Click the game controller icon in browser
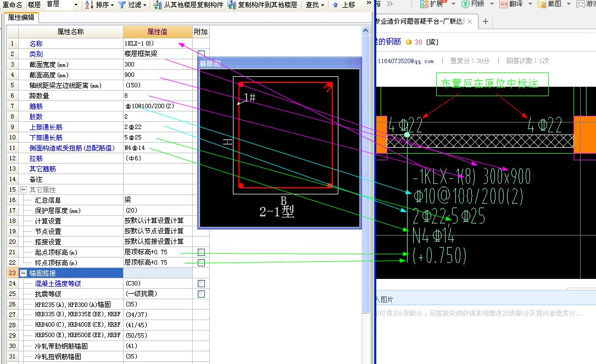This screenshot has height=364, width=596. (x=581, y=4)
